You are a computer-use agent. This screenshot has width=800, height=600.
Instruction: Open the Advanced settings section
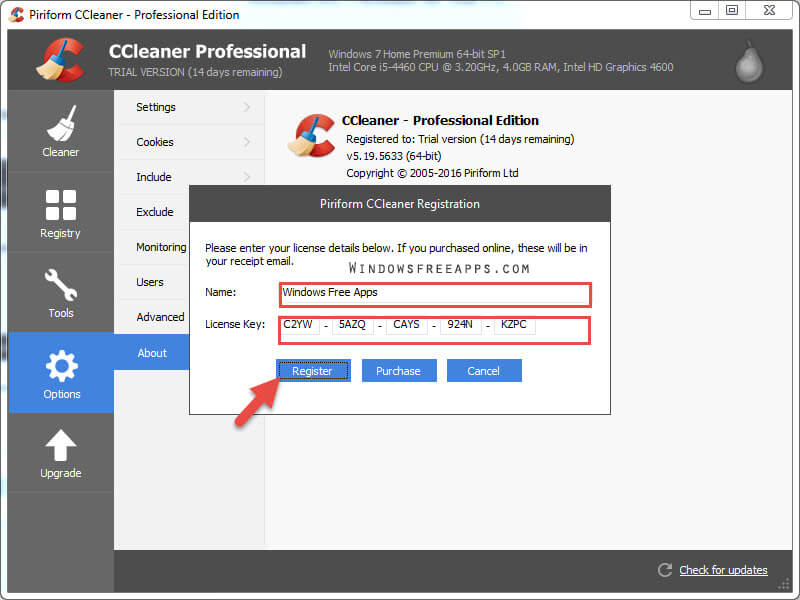[160, 317]
